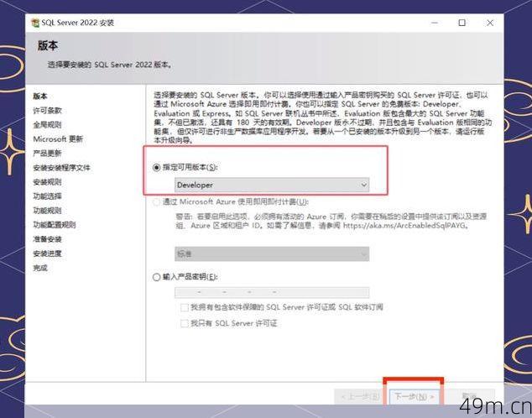Select the 安装安装程序文件 step

tap(62, 168)
